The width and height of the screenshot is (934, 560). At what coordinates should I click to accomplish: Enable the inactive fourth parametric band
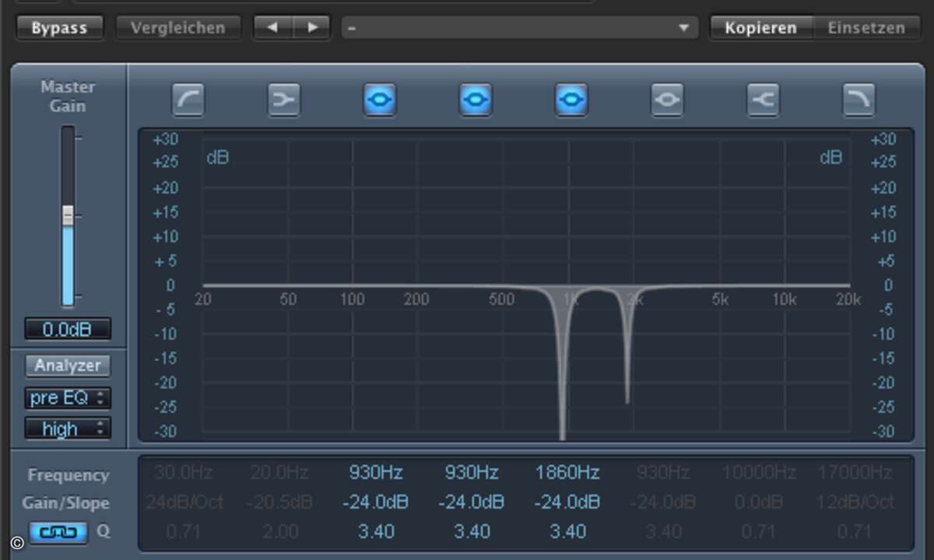click(667, 100)
